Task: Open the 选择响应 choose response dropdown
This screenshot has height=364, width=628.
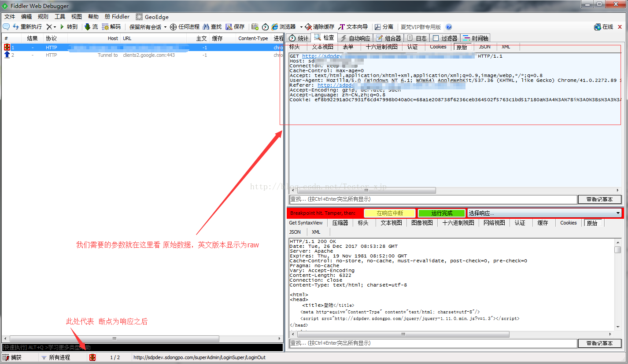Action: pos(544,213)
